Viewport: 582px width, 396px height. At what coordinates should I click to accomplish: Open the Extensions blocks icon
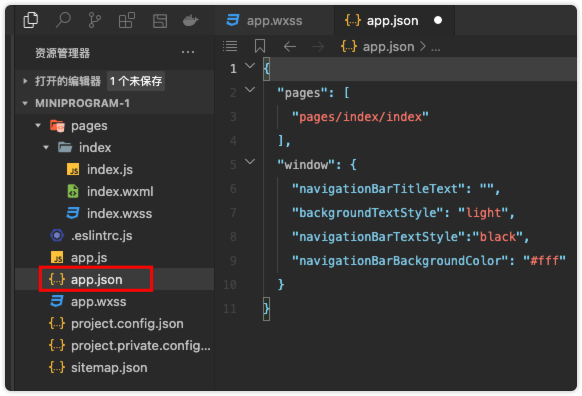[x=127, y=20]
